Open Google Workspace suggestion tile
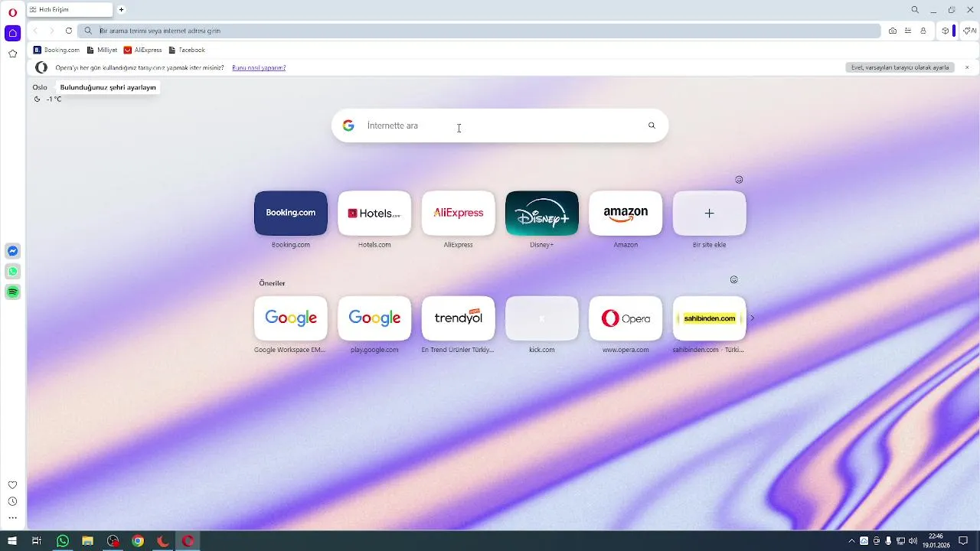Screen dimensions: 980x551 pos(291,318)
